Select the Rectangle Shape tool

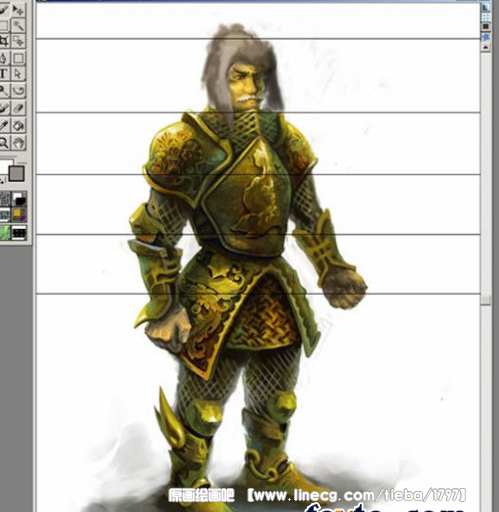point(18,58)
